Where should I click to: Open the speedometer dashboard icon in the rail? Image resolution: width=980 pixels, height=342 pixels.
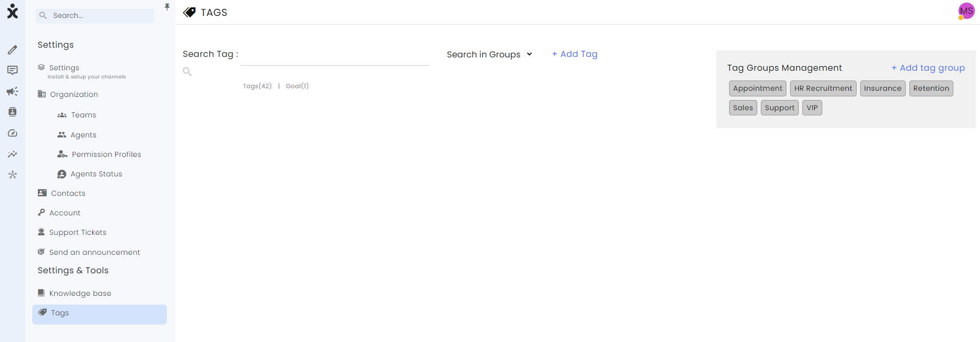[12, 133]
